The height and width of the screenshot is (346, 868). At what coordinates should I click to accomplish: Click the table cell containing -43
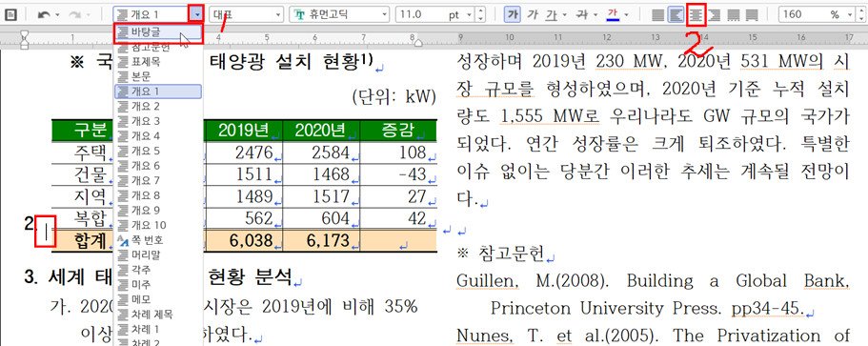coord(398,174)
